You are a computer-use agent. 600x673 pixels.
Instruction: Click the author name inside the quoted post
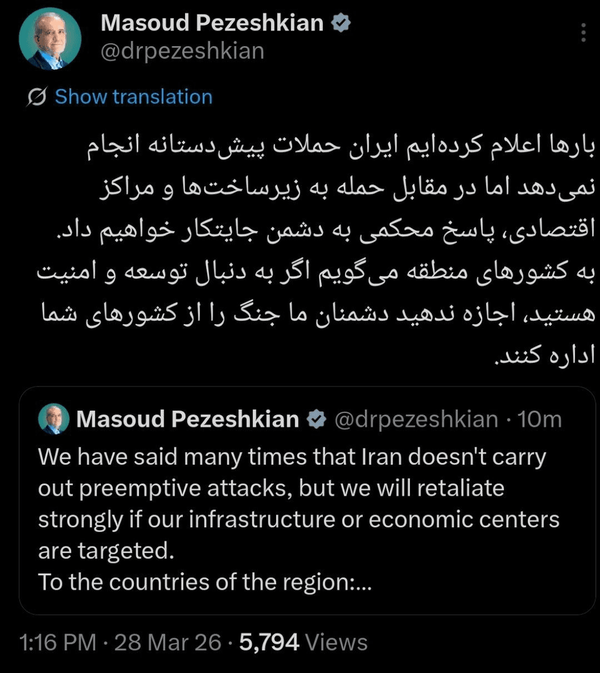coord(188,418)
